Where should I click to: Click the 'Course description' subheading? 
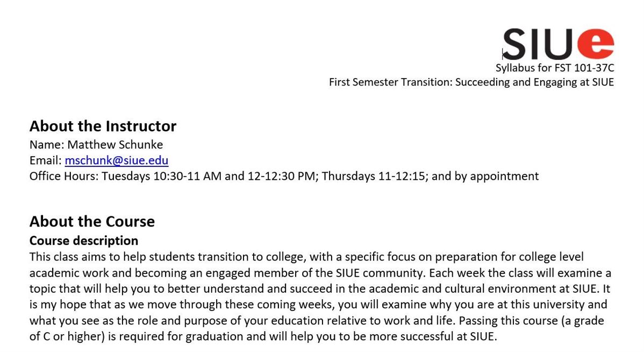84,240
